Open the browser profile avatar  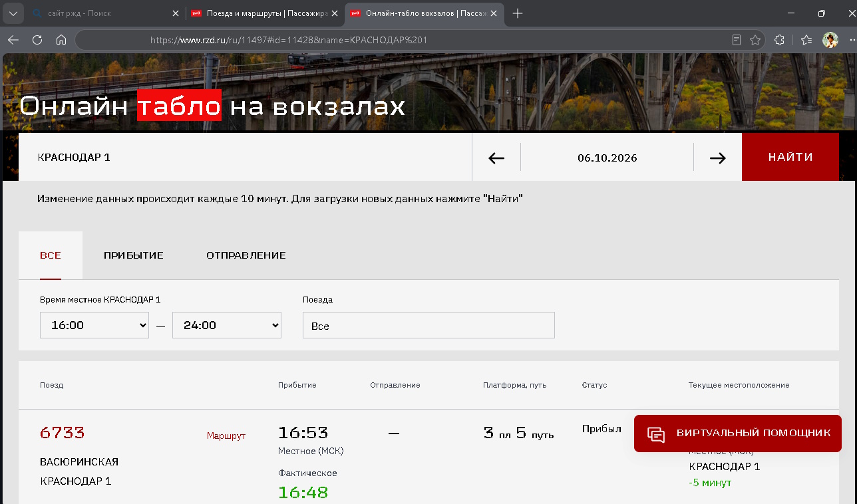click(830, 40)
